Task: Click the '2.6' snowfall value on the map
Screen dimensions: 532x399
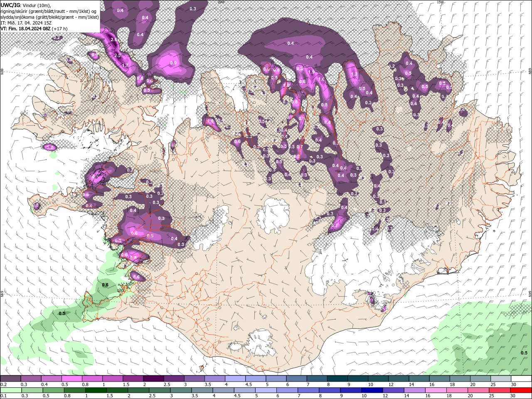Action: pyautogui.click(x=114, y=39)
